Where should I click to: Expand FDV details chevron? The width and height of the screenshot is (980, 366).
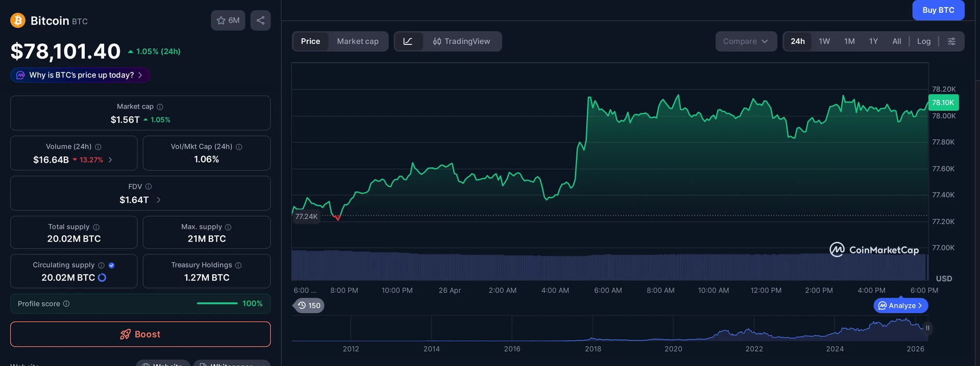click(x=159, y=200)
